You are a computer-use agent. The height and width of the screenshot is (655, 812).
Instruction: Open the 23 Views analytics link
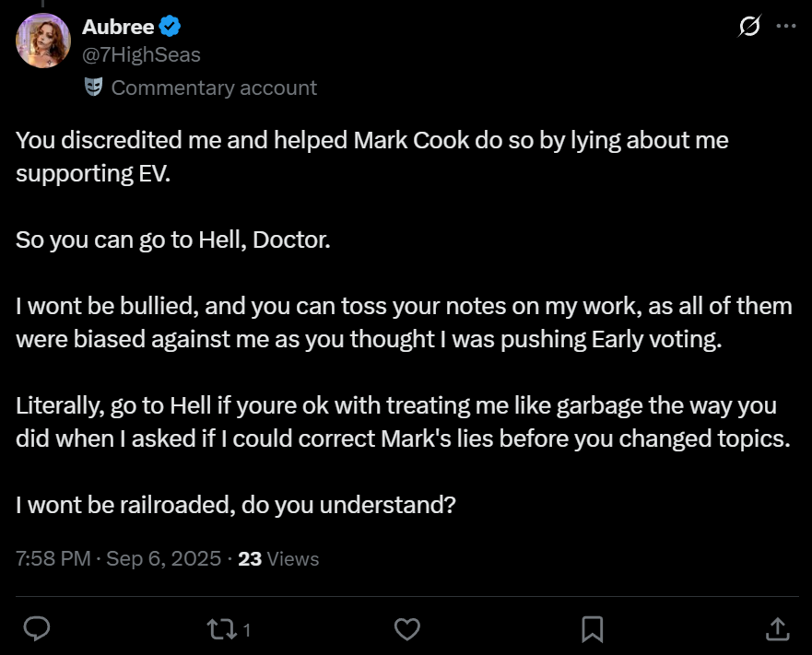coord(278,558)
